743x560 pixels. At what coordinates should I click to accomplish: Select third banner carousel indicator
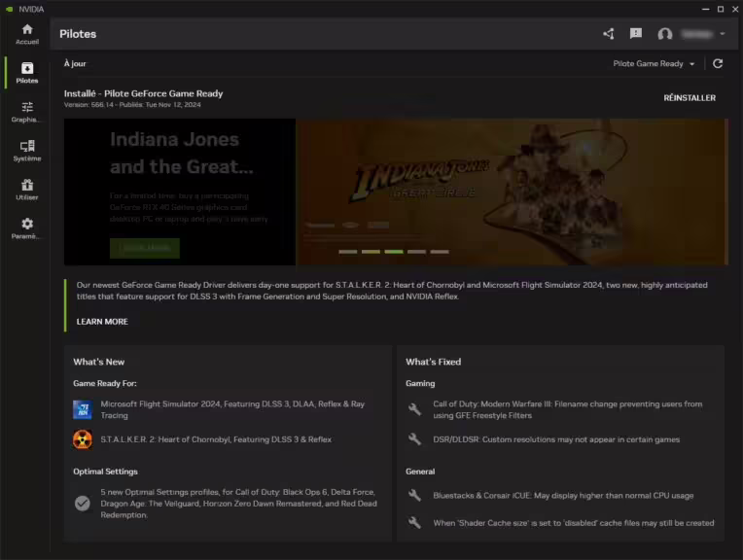tap(394, 252)
